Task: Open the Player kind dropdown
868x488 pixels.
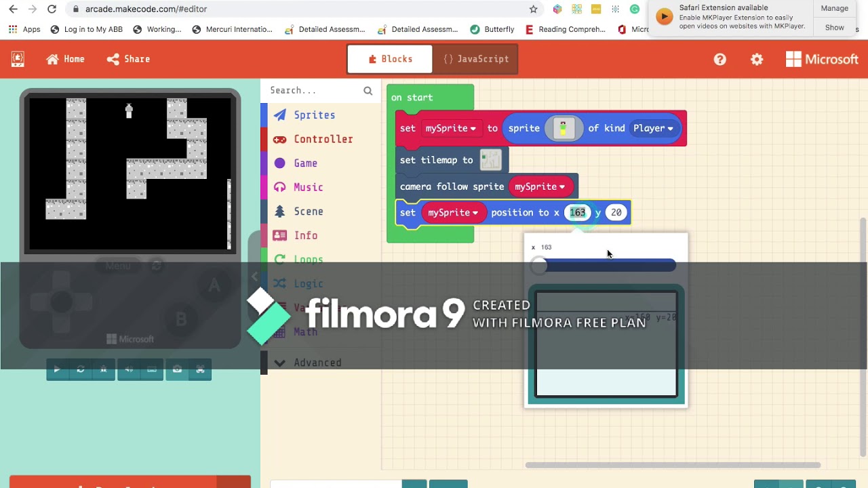Action: click(653, 128)
